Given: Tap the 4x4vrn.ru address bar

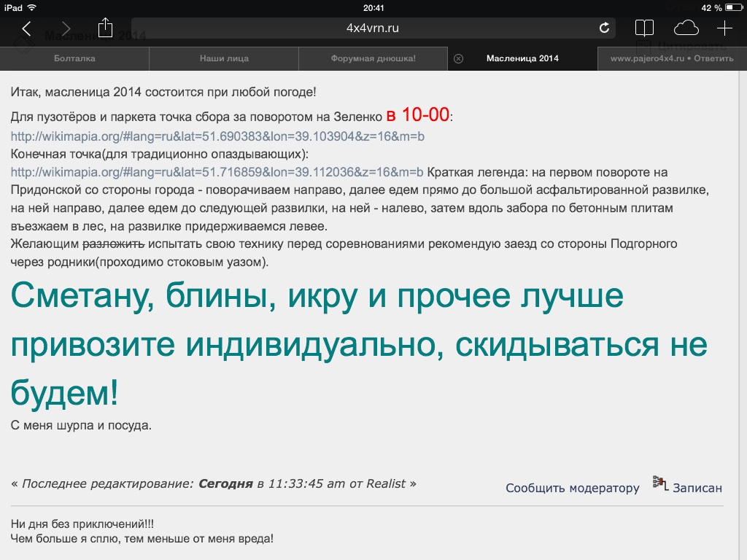Looking at the screenshot, I should (372, 28).
